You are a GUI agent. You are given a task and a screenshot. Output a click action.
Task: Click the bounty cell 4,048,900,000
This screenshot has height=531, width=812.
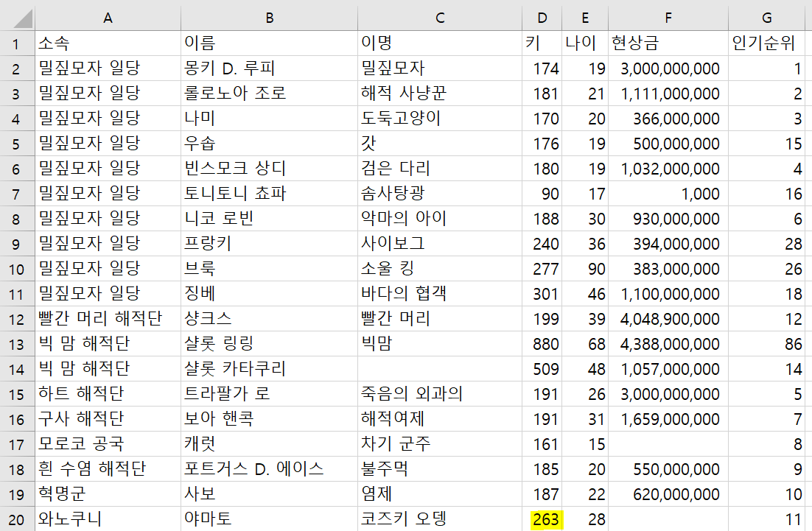[x=668, y=318]
